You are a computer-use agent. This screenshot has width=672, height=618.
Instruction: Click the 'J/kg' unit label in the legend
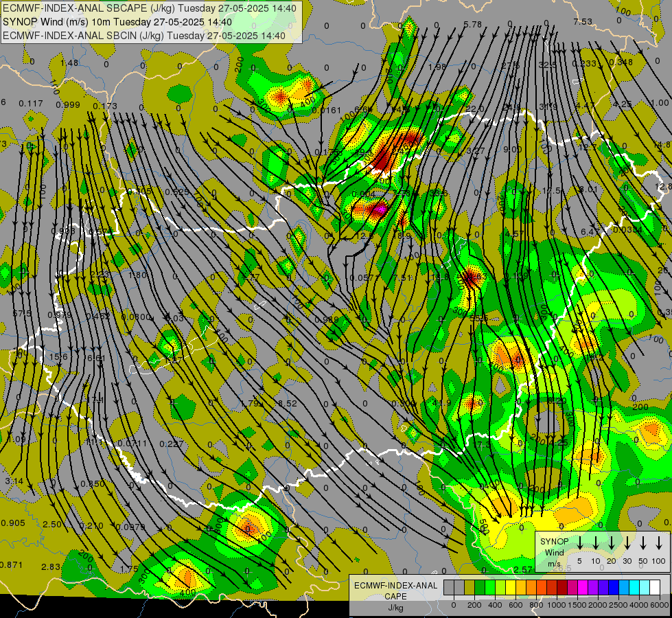point(395,608)
